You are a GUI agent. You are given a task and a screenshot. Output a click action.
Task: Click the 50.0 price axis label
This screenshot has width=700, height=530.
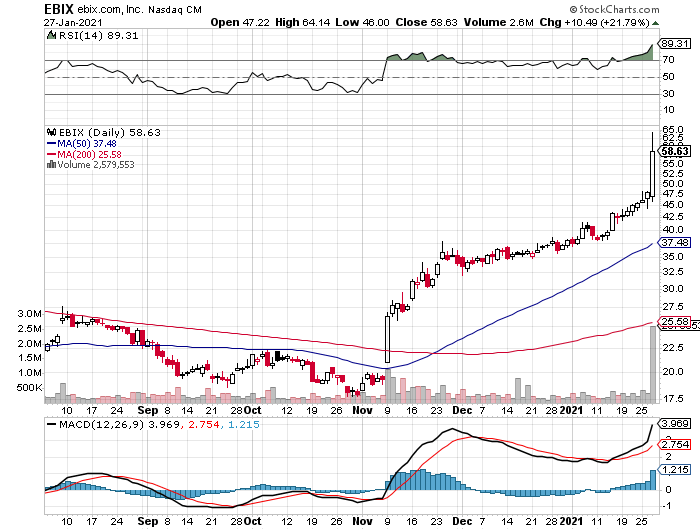(672, 184)
